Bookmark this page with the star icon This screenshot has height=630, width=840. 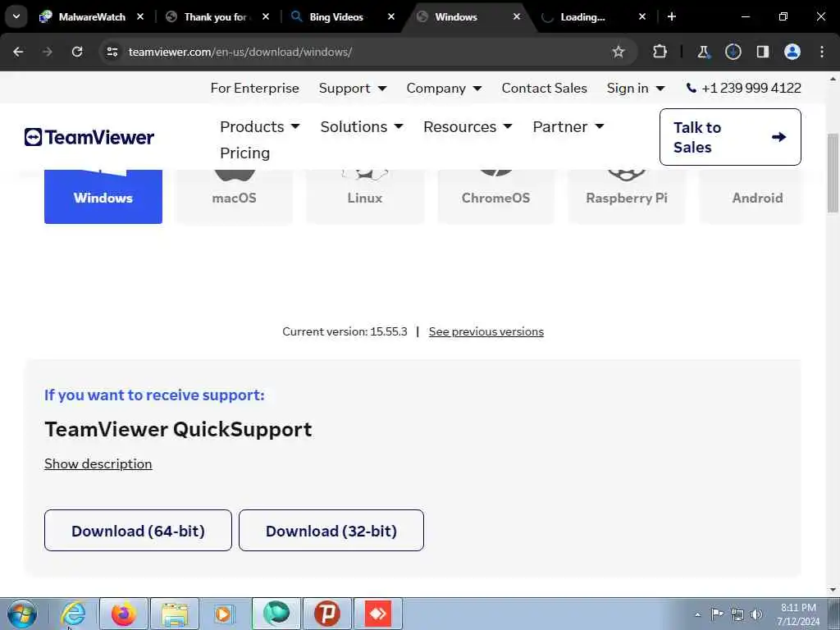click(619, 52)
